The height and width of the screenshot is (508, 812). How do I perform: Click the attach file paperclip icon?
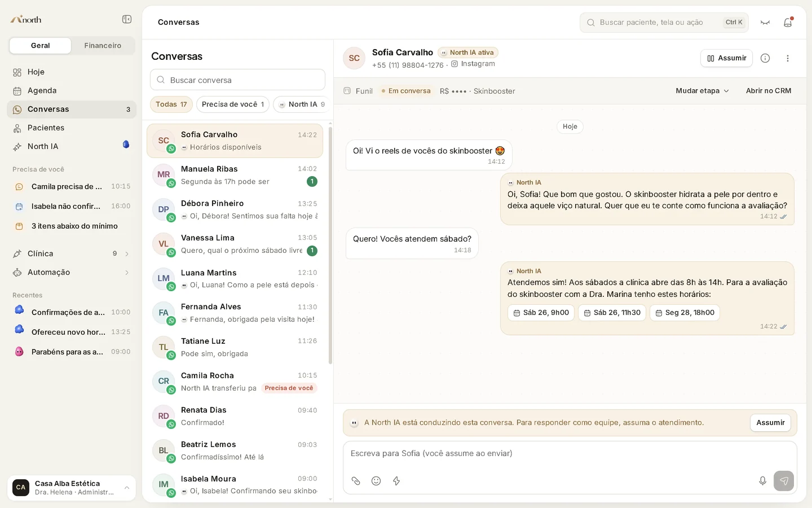click(356, 481)
